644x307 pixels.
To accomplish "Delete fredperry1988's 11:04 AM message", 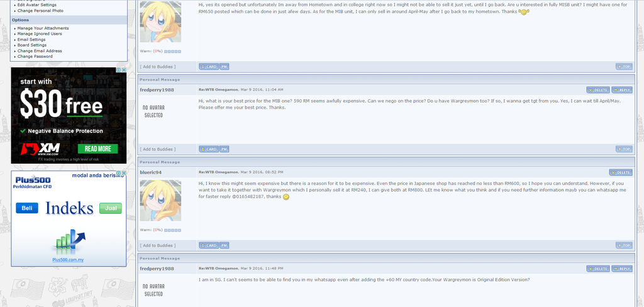I will [x=598, y=90].
